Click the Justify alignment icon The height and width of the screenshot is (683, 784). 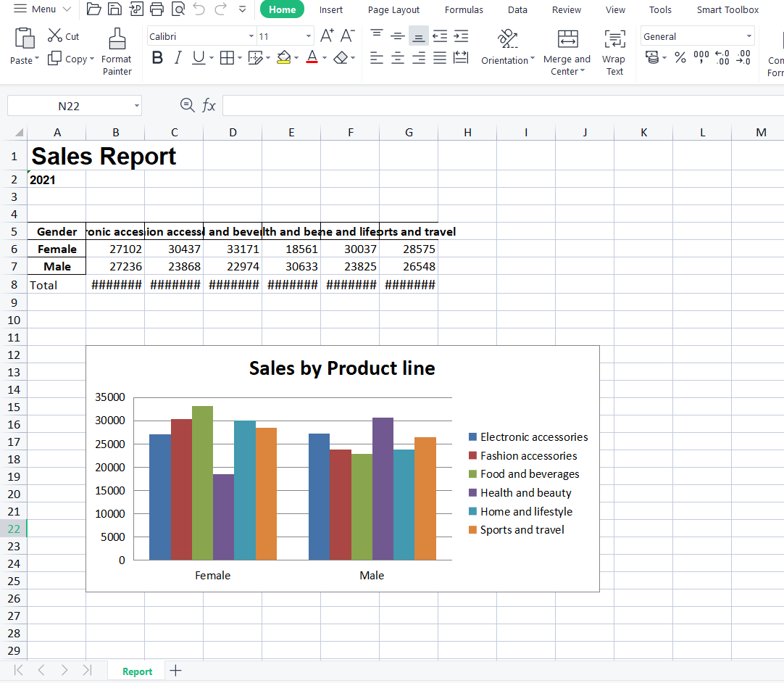(440, 58)
